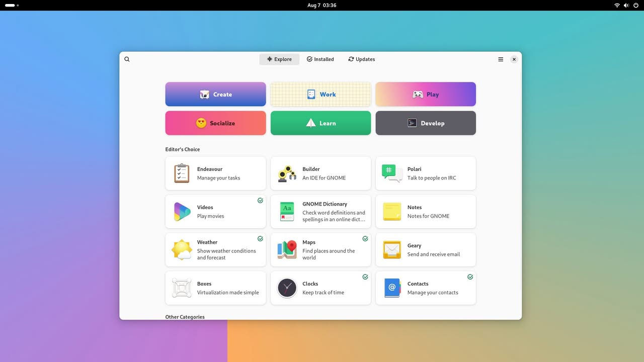Click installed checkmark on Weather card
This screenshot has width=644, height=362.
pyautogui.click(x=260, y=239)
